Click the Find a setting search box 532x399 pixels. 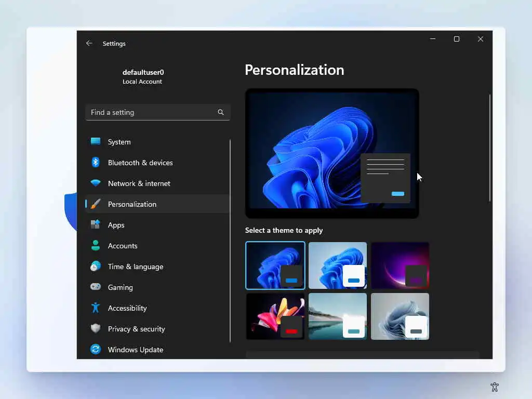(158, 112)
